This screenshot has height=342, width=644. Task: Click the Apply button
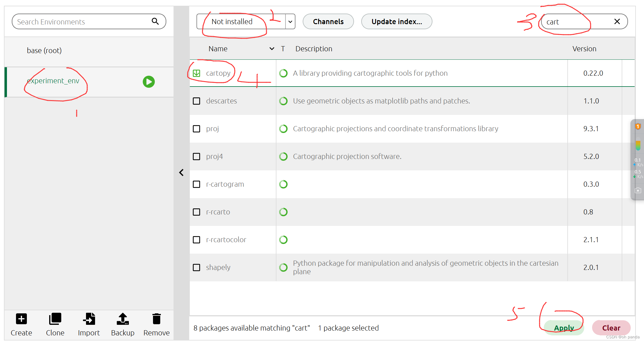click(564, 328)
